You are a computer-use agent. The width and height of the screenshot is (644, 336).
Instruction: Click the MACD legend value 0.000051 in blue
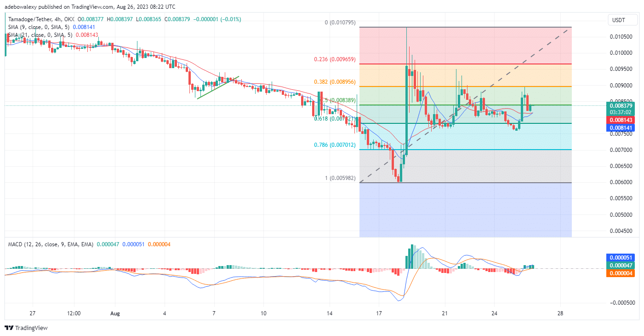(x=134, y=244)
